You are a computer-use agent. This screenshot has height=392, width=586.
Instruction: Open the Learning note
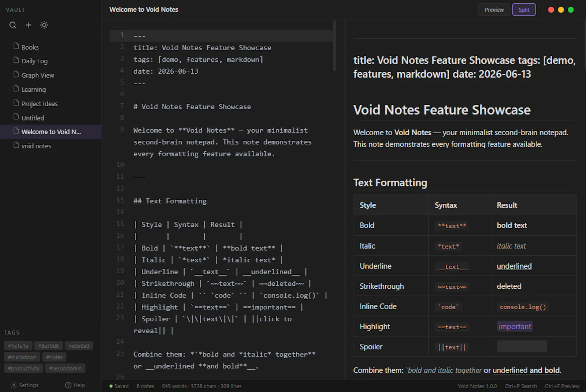pos(51,89)
